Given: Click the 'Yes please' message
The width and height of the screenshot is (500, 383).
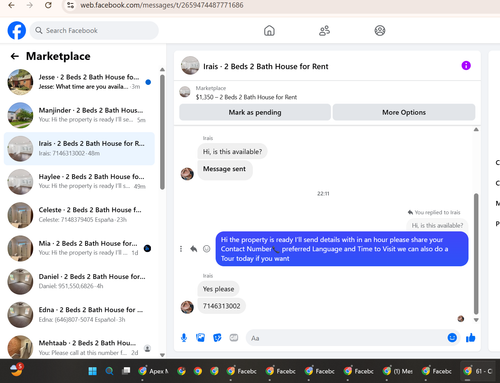Looking at the screenshot, I should (218, 289).
